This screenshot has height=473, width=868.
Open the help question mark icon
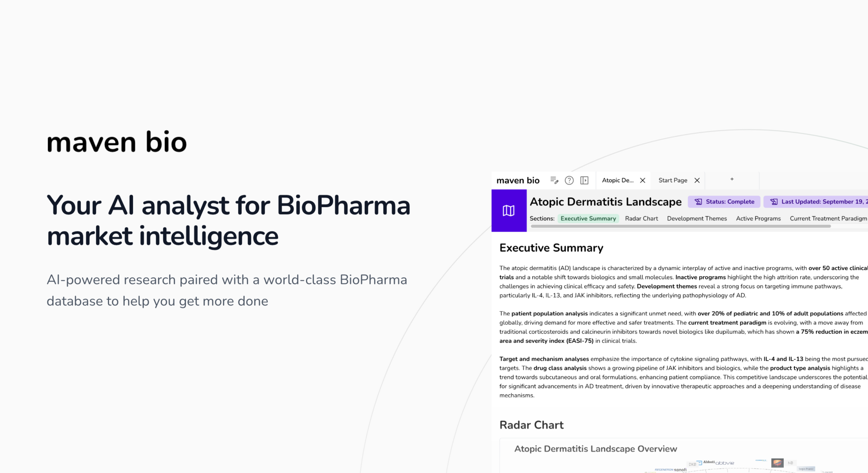click(x=569, y=180)
